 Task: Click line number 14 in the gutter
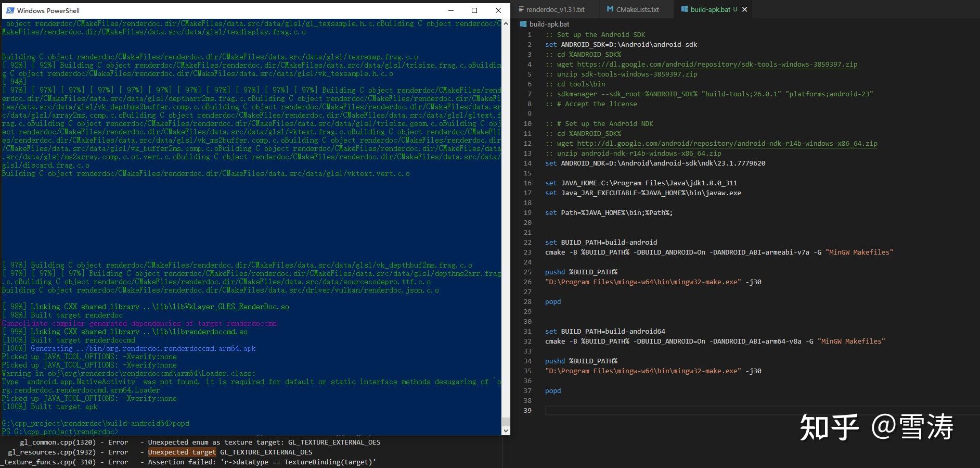pos(527,163)
